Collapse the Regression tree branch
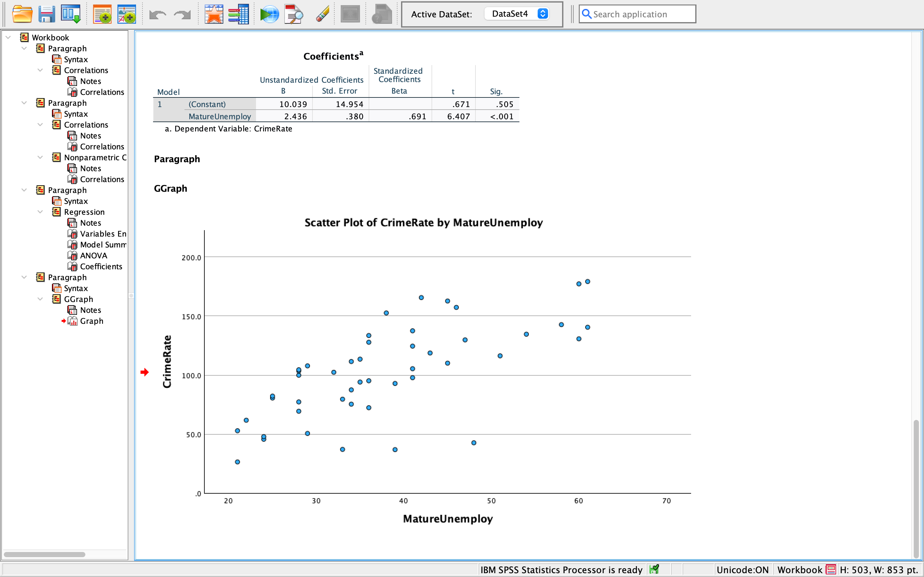The width and height of the screenshot is (924, 577). (x=40, y=212)
